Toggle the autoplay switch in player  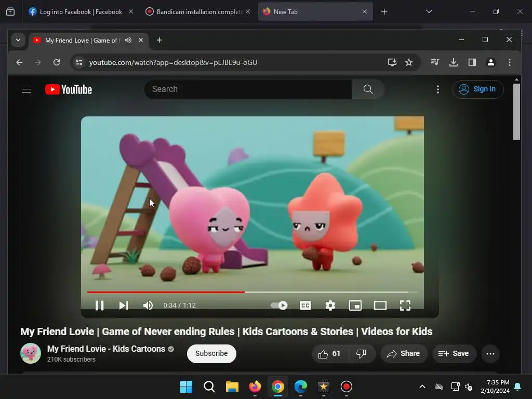pyautogui.click(x=279, y=305)
